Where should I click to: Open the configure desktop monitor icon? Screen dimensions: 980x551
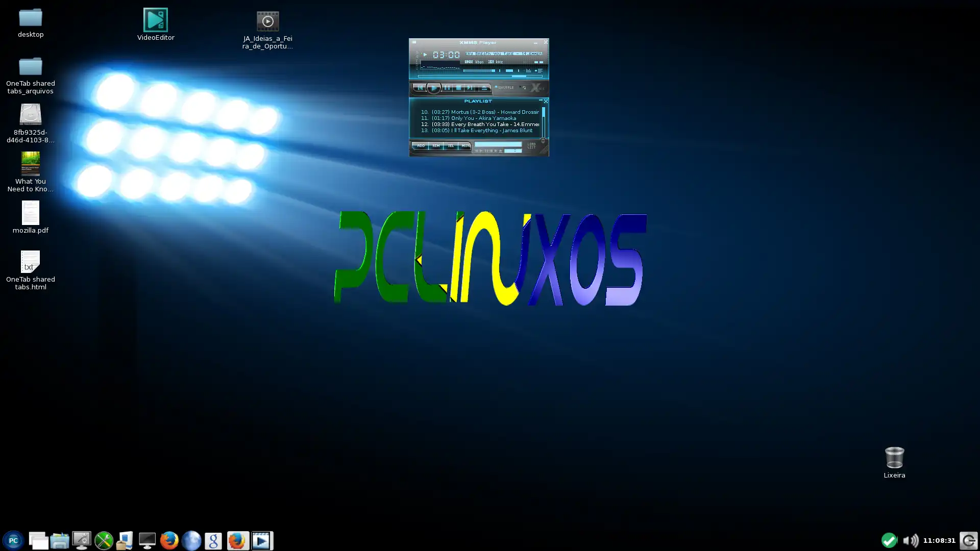pyautogui.click(x=81, y=540)
